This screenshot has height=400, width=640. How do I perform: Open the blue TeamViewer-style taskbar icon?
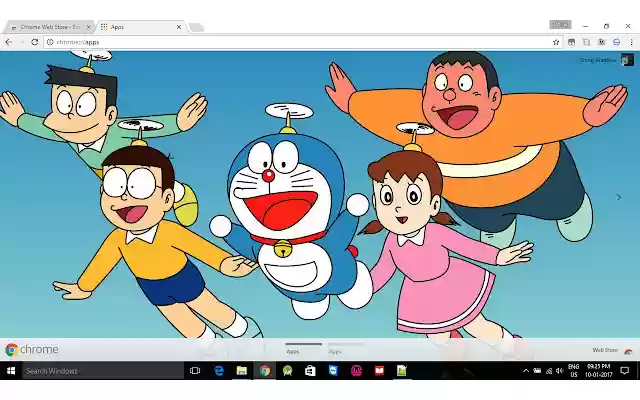333,371
